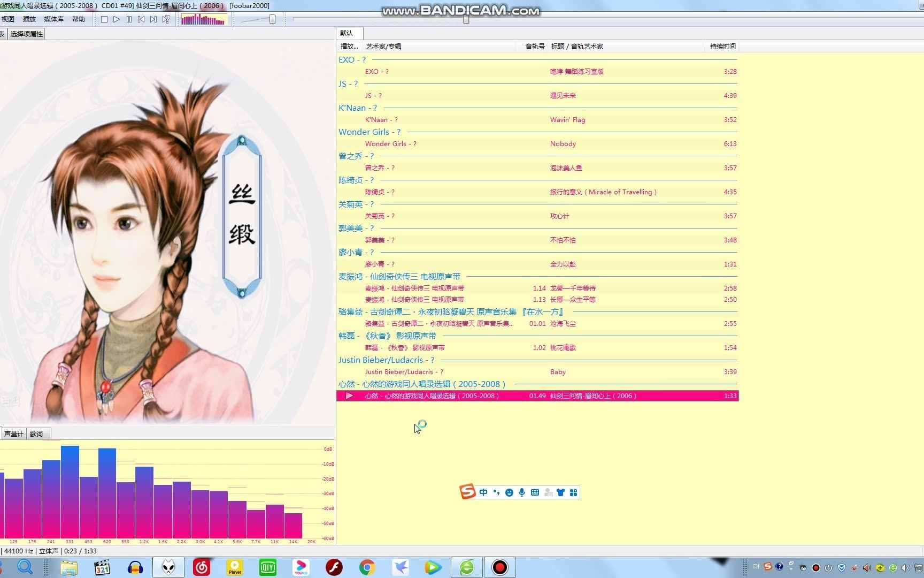
Task: Select the 不怕不怕 track row
Action: 537,240
